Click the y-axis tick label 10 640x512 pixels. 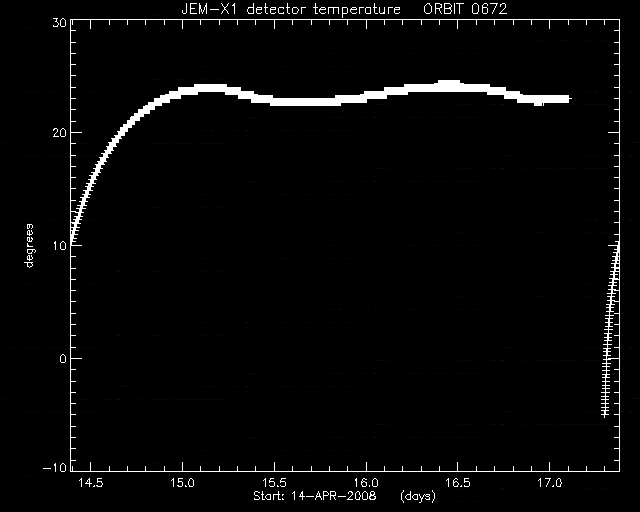click(x=60, y=245)
